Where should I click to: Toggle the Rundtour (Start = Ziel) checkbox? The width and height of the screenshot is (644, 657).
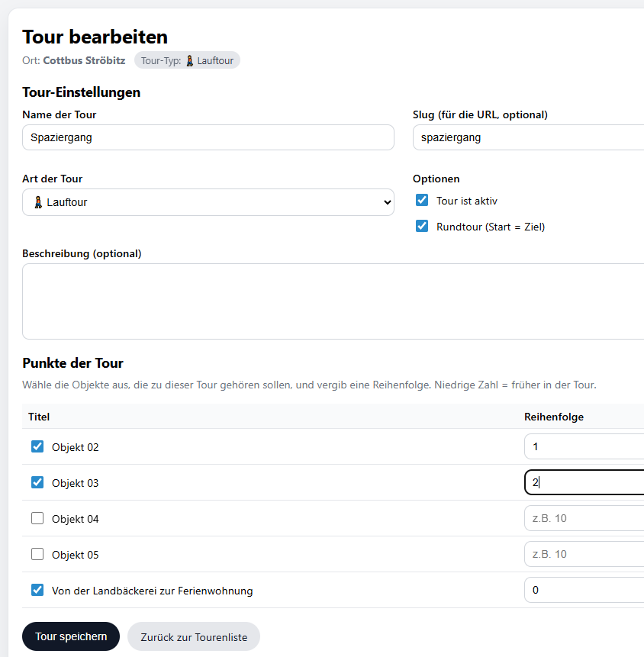pos(422,227)
